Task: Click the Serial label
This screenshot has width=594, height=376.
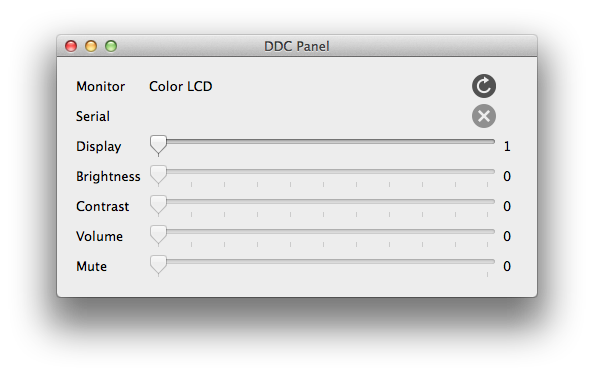Action: coord(93,116)
